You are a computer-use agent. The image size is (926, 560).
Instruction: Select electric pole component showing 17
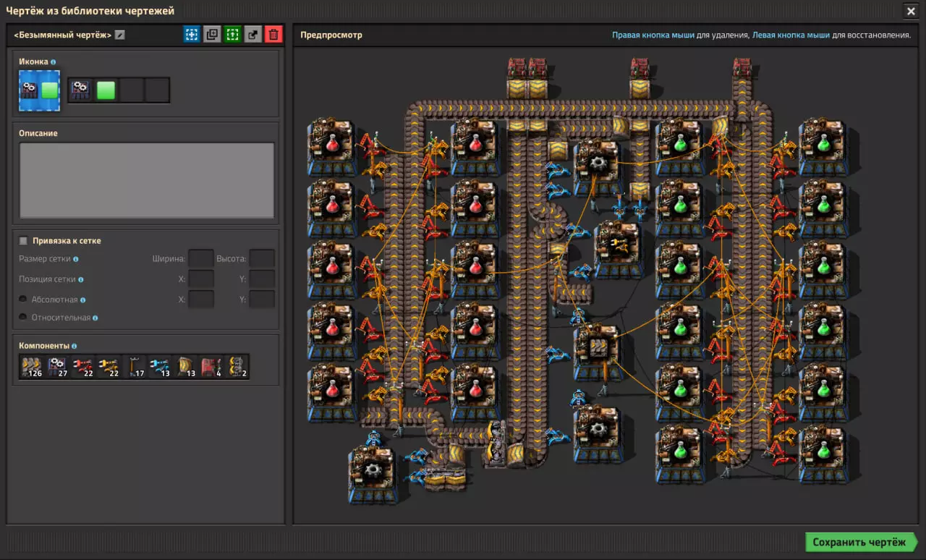click(135, 367)
